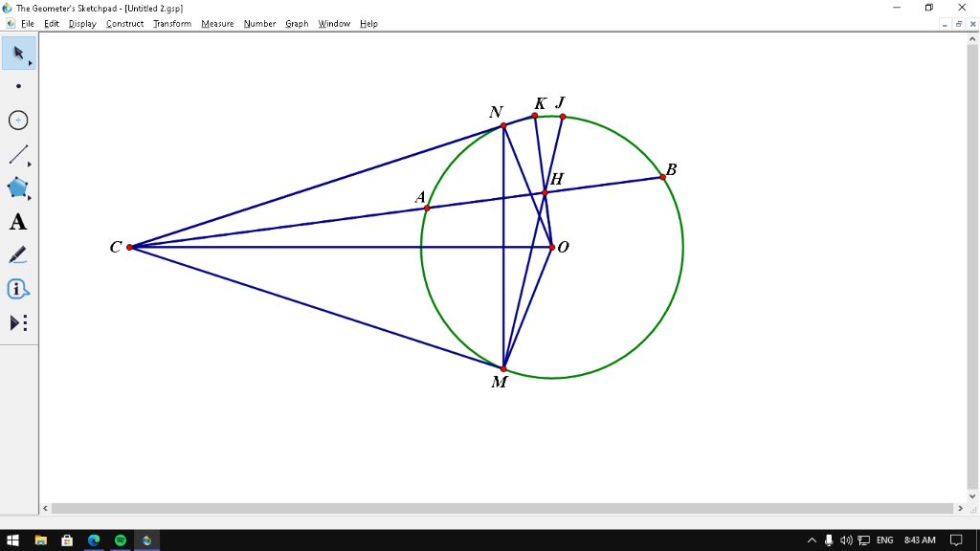The image size is (980, 551).
Task: Select point O, the circle center
Action: (552, 248)
